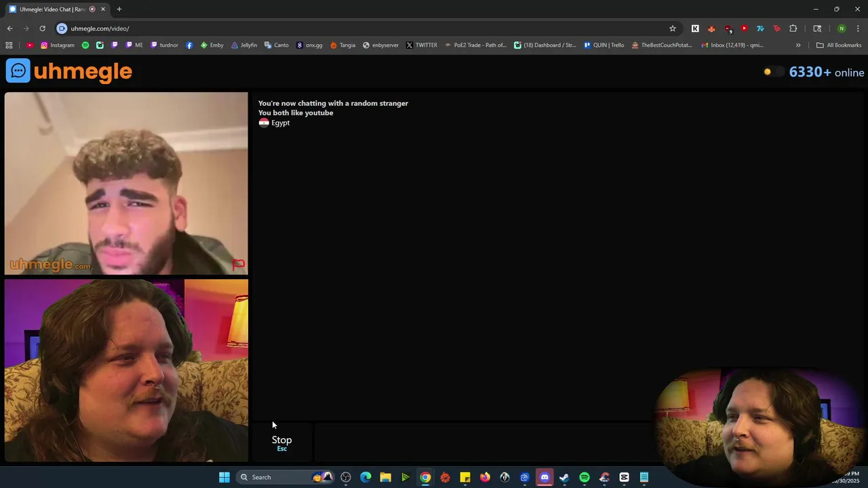Open the All Bookmarks folder

pyautogui.click(x=839, y=45)
